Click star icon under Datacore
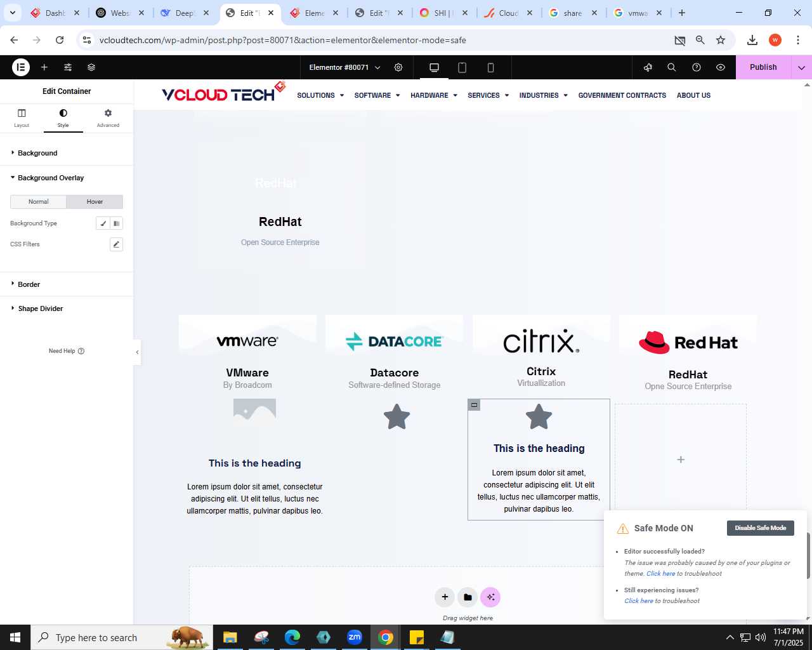Screen dimensions: 812x650 point(397,417)
